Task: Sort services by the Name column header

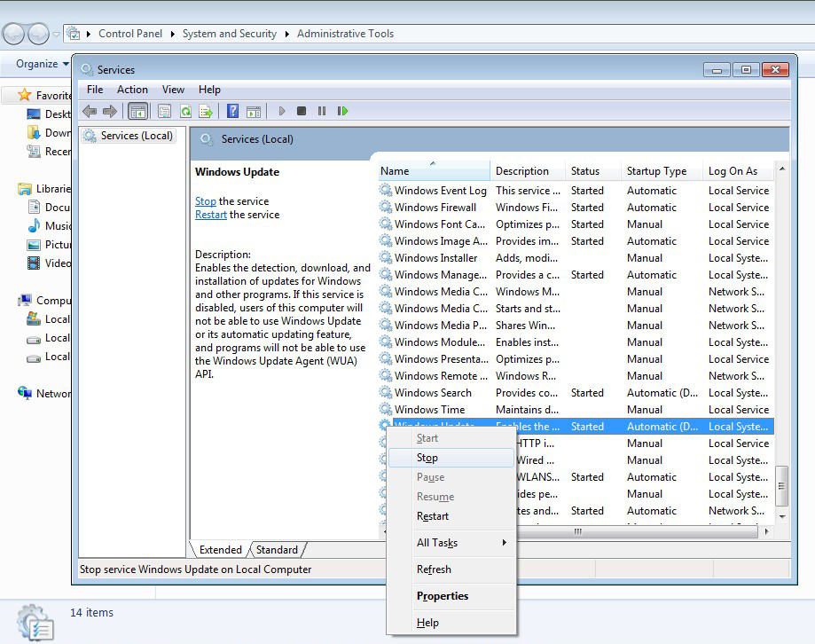Action: pyautogui.click(x=434, y=171)
